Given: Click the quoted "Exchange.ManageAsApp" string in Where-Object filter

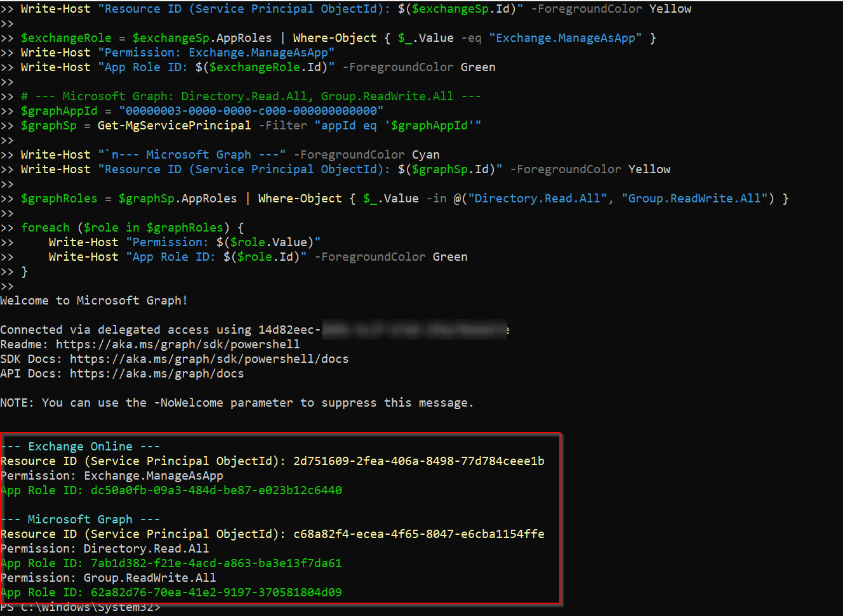Looking at the screenshot, I should coord(566,38).
